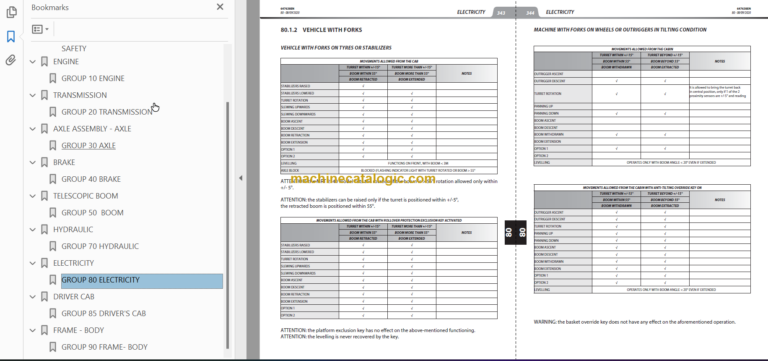Select the Bookmarks panel icon
Image resolution: width=768 pixels, height=361 pixels.
pos(11,36)
